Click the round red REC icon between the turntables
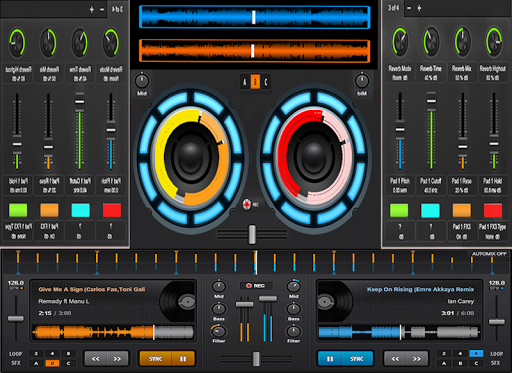512x373 pixels. (x=247, y=204)
